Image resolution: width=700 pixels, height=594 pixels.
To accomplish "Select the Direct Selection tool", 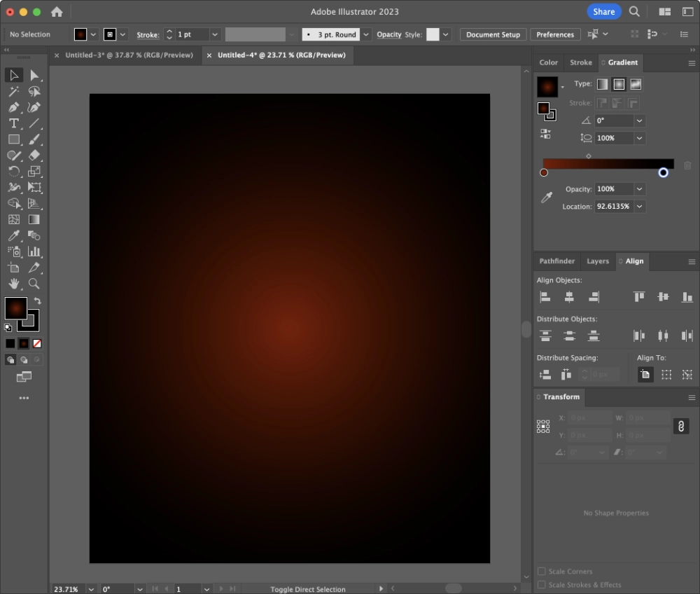I will pyautogui.click(x=34, y=75).
